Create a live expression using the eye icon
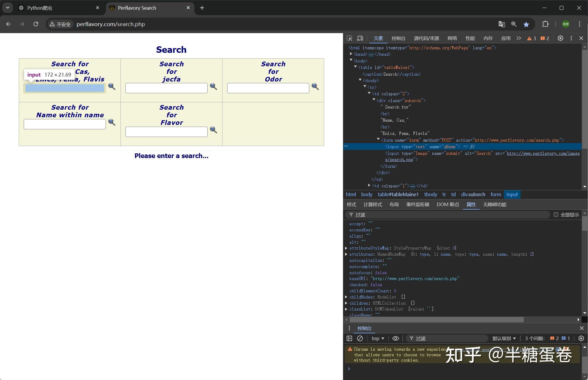The height and width of the screenshot is (380, 588). tap(395, 338)
